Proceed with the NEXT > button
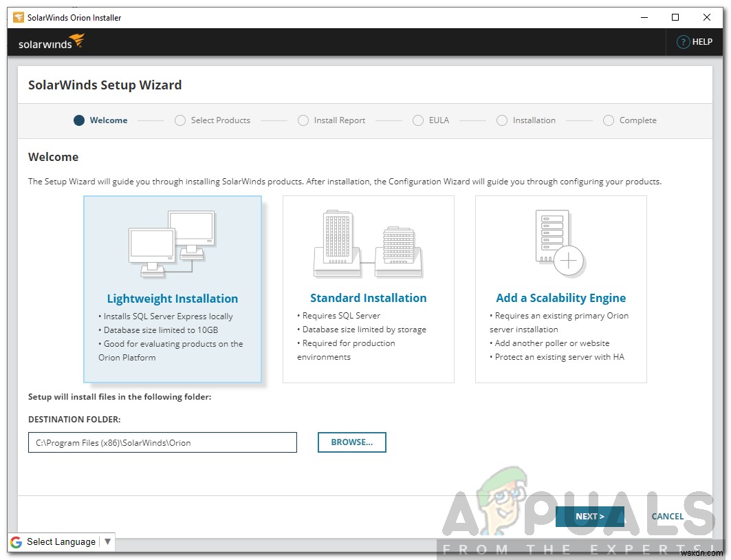Screen dimensions: 731x560 [590, 516]
